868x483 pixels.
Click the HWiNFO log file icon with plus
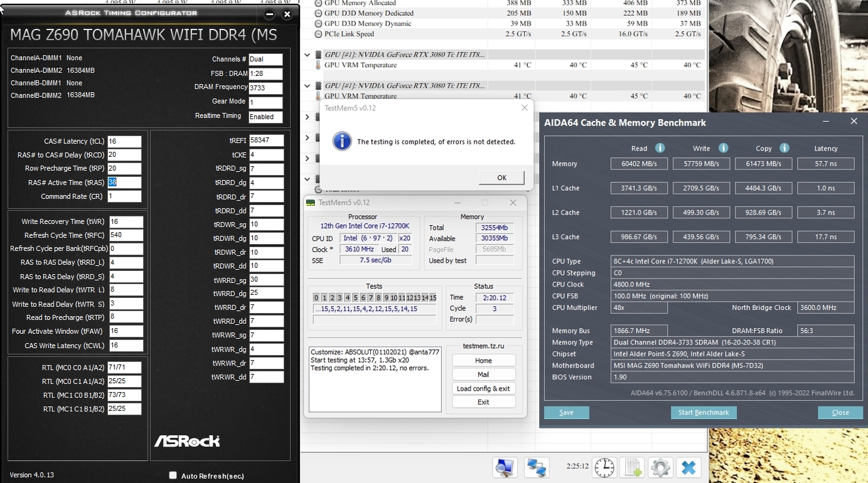click(633, 467)
